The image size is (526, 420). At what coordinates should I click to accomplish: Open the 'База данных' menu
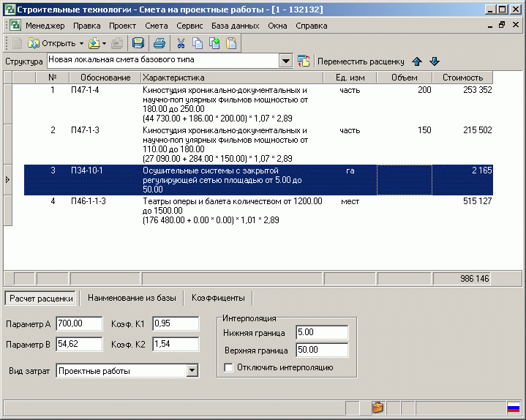pos(235,25)
